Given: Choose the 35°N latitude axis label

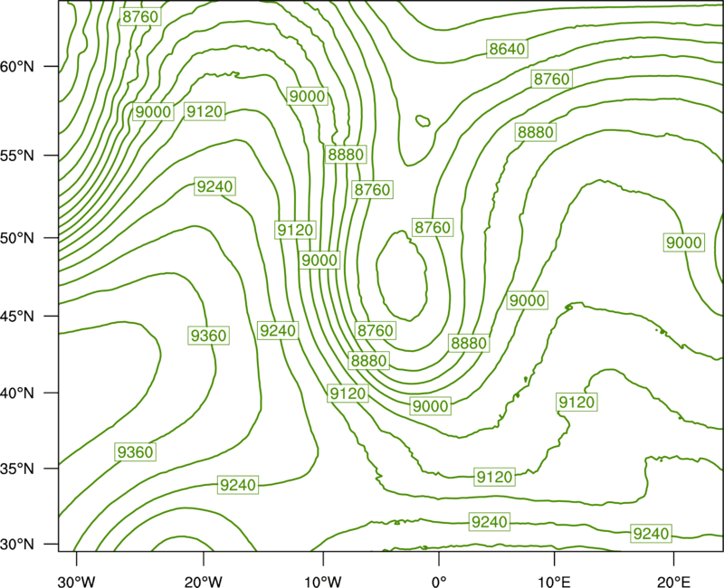Looking at the screenshot, I should click(x=17, y=469).
